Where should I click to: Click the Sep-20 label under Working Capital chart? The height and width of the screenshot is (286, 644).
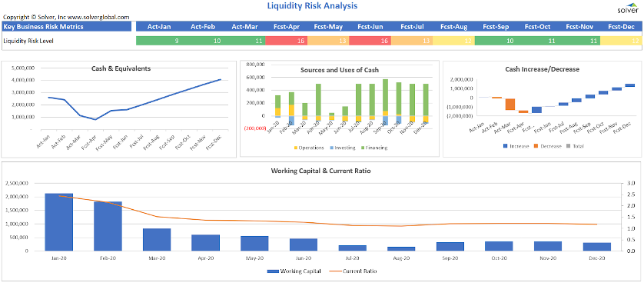coord(450,258)
